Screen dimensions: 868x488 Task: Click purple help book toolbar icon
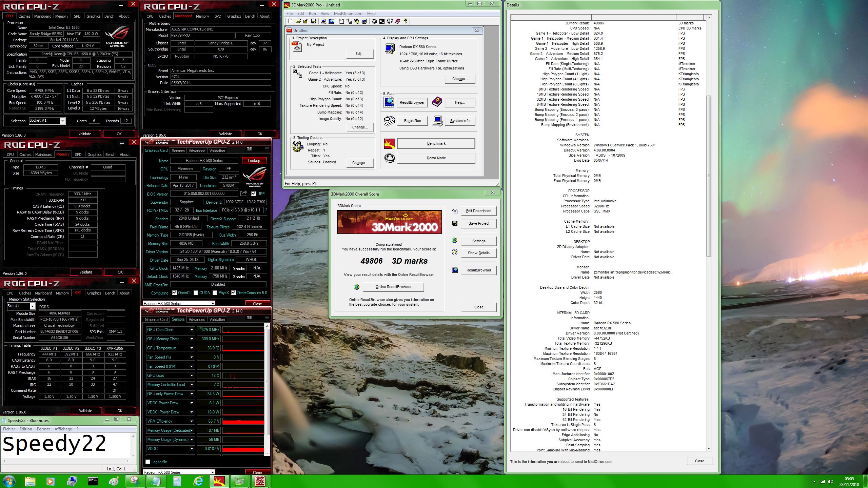point(397,21)
